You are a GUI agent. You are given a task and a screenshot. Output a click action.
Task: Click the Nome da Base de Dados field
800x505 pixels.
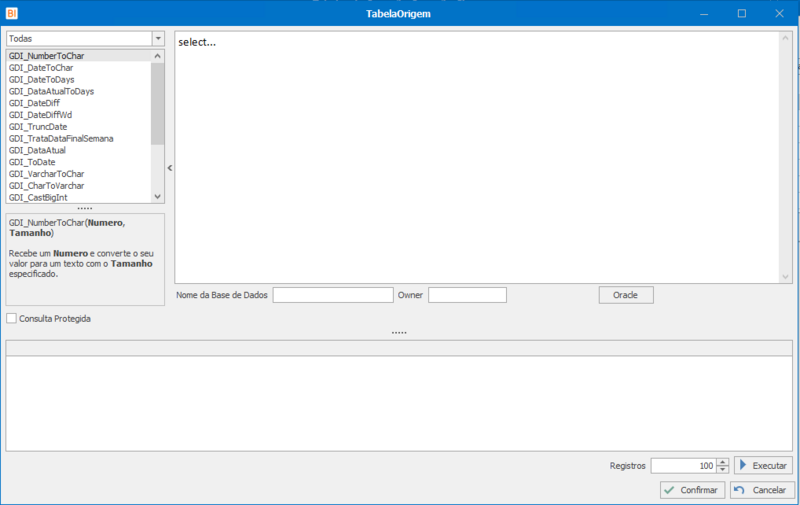(x=333, y=295)
